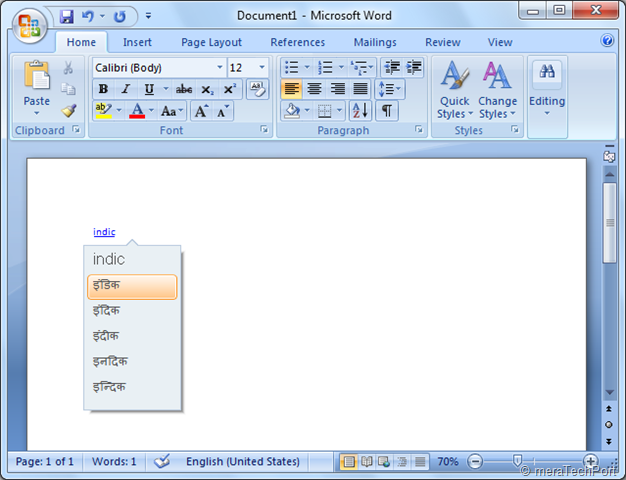Apply subscript formatting
The width and height of the screenshot is (626, 480).
pyautogui.click(x=207, y=89)
